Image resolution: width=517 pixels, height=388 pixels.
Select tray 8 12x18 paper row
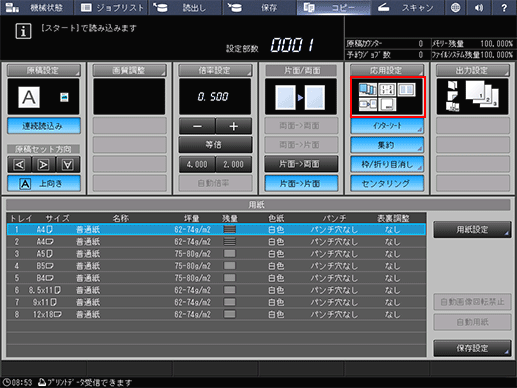(x=216, y=314)
